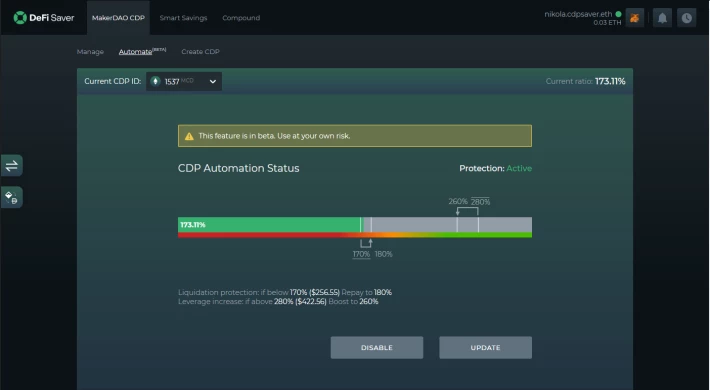Click the Protection: Active status text

click(x=495, y=168)
